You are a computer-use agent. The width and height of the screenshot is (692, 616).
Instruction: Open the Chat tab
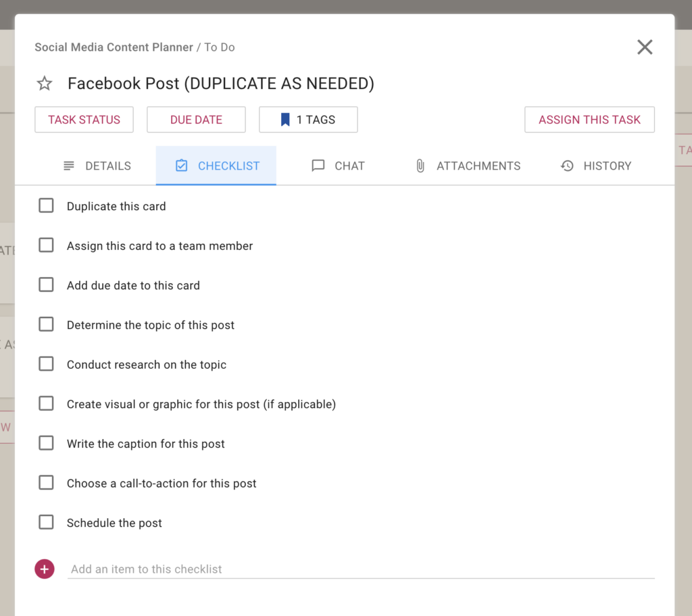coord(338,166)
